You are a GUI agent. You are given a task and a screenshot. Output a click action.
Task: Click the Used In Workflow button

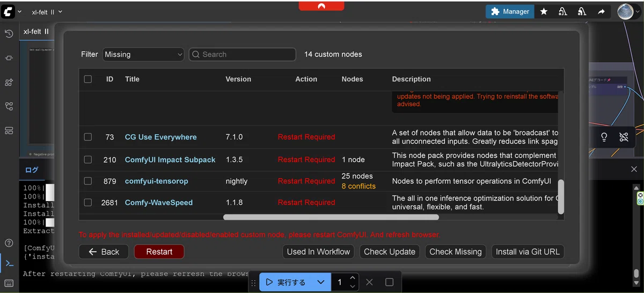click(318, 252)
